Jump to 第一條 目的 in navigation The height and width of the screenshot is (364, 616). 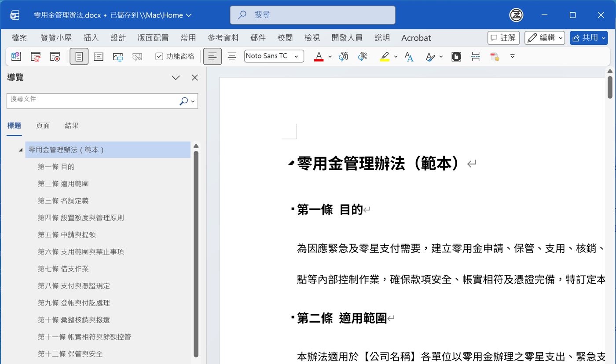click(x=56, y=167)
